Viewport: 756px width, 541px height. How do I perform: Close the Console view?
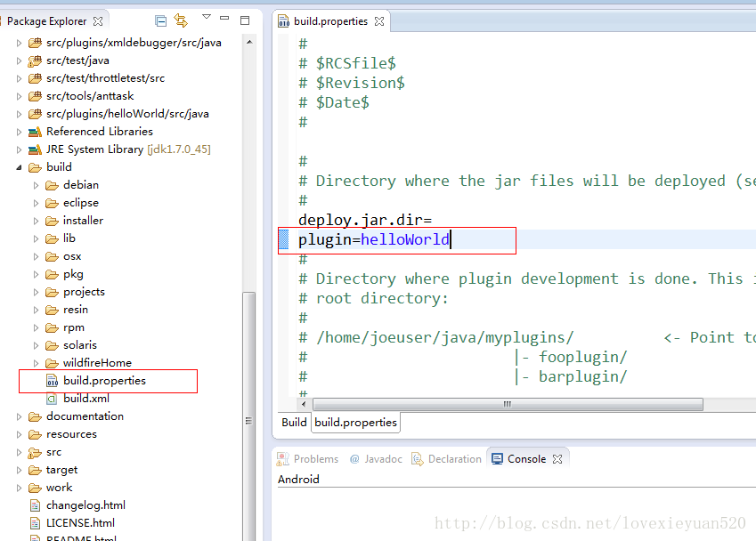557,459
